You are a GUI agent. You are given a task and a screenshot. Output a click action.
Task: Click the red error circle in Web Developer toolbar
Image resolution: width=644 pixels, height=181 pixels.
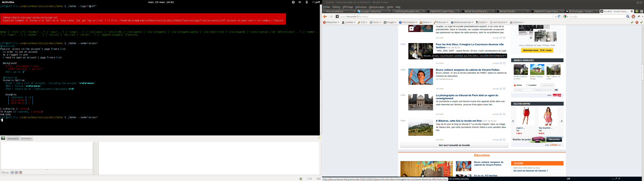coord(637,22)
